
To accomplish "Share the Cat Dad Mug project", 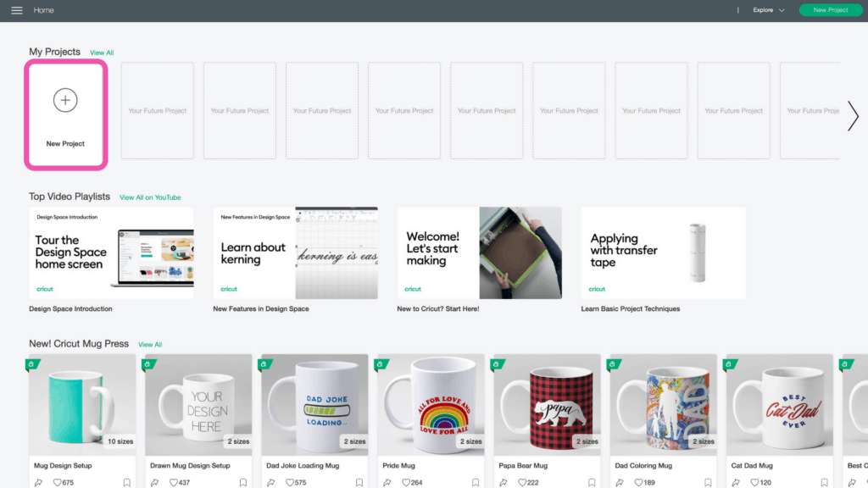I will pos(737,482).
